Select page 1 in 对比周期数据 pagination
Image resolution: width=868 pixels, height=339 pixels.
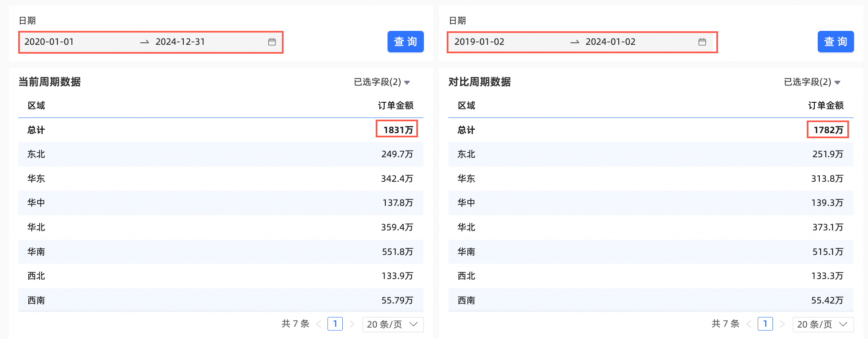click(765, 324)
